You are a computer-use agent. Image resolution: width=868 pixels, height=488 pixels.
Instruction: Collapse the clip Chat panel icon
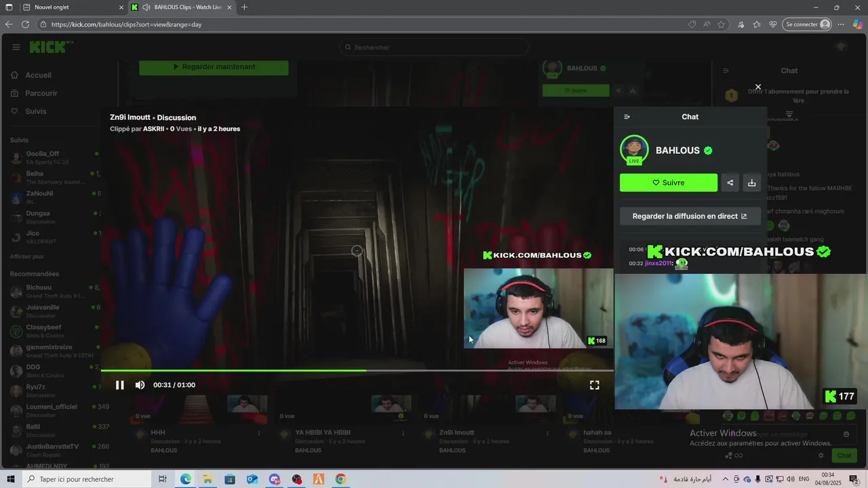627,117
